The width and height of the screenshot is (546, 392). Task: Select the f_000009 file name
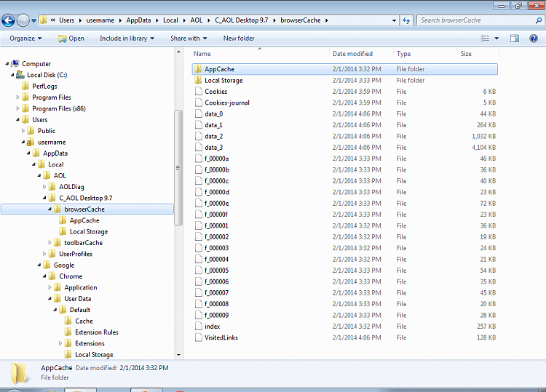217,315
